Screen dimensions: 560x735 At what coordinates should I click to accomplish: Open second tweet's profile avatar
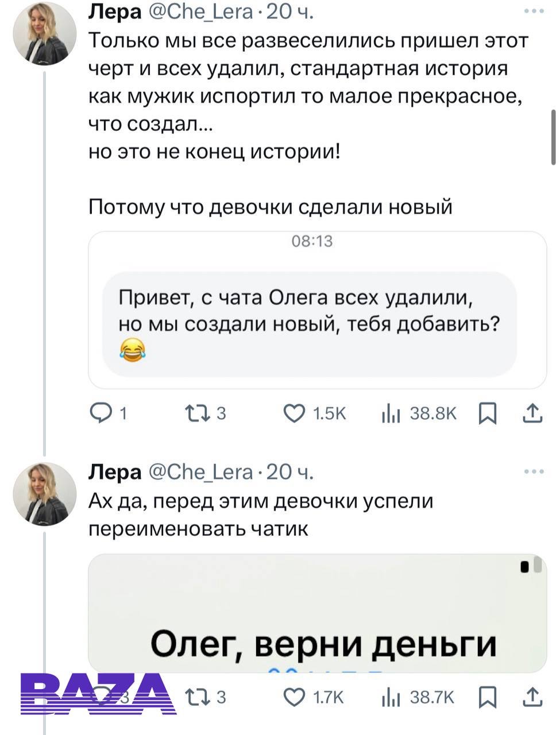click(45, 494)
